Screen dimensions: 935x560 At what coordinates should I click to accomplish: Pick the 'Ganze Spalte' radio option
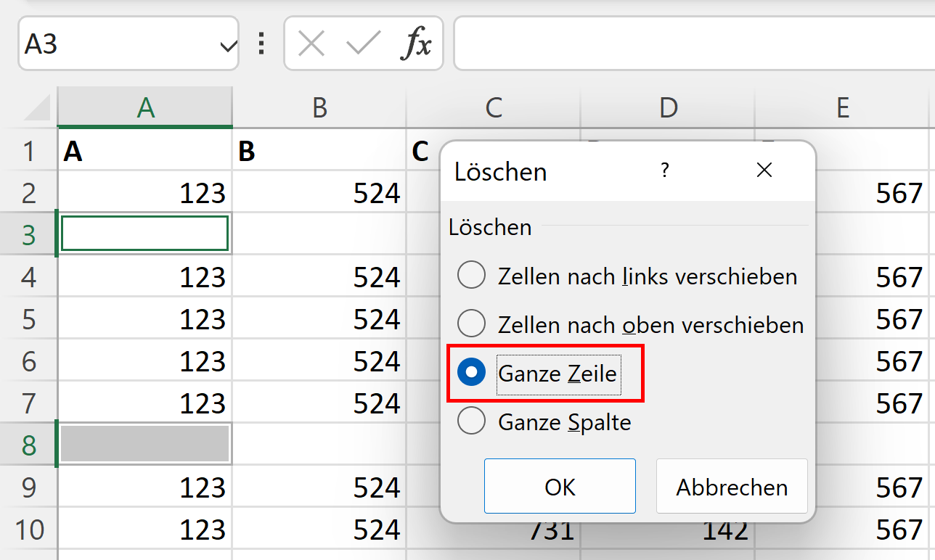click(x=472, y=421)
